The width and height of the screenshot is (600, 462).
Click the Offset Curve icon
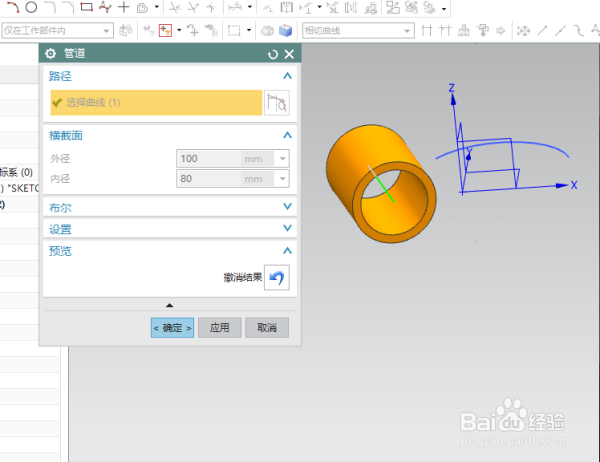click(x=142, y=8)
